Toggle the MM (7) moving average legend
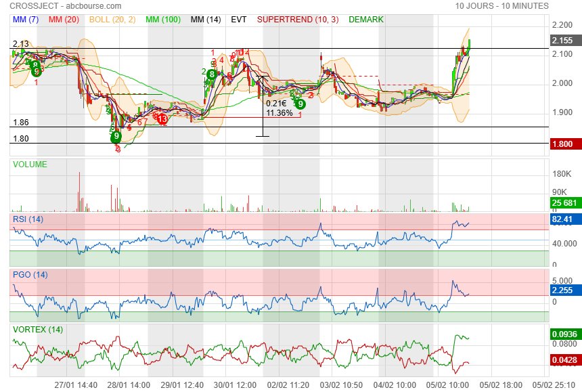The height and width of the screenshot is (392, 582). tap(26, 20)
